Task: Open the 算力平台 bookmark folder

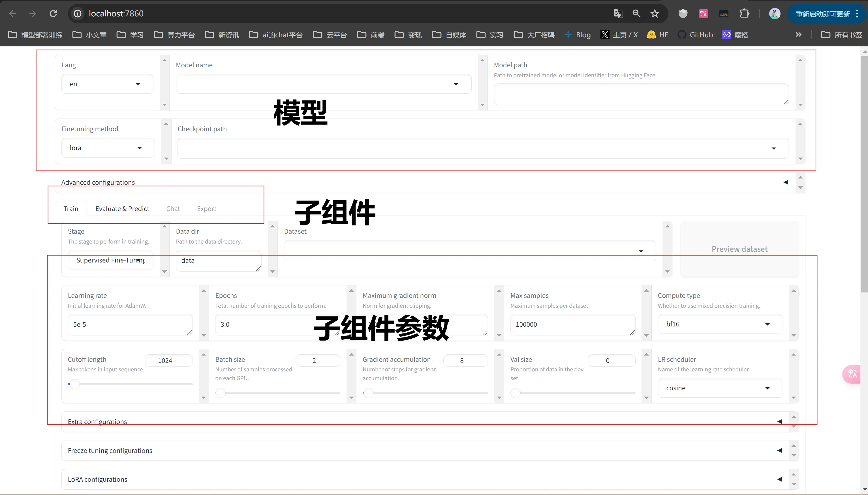Action: click(x=175, y=35)
